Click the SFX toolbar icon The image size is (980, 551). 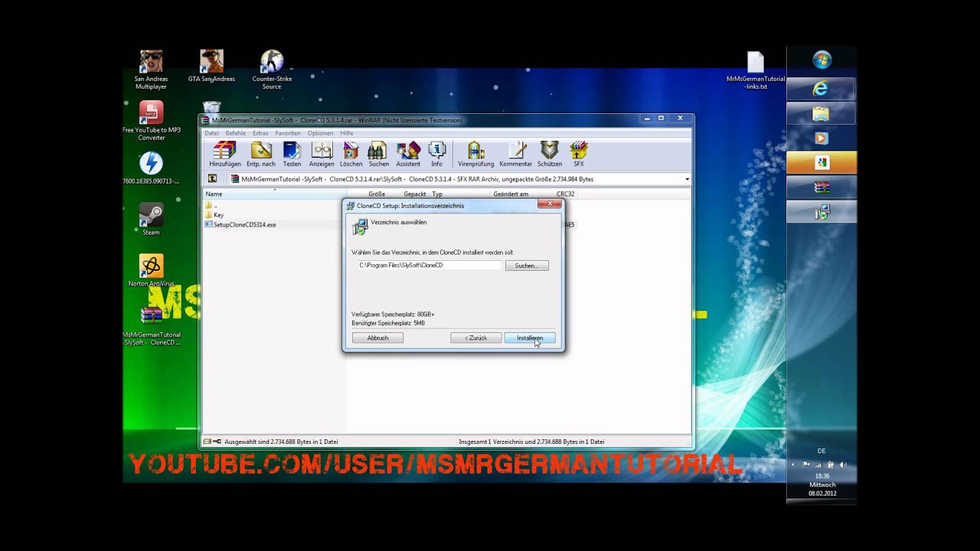(579, 154)
